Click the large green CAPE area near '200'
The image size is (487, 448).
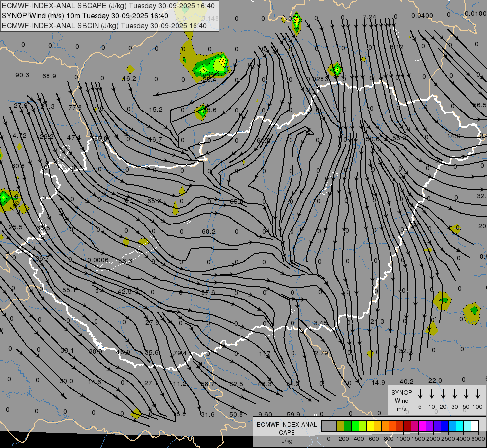tap(210, 66)
